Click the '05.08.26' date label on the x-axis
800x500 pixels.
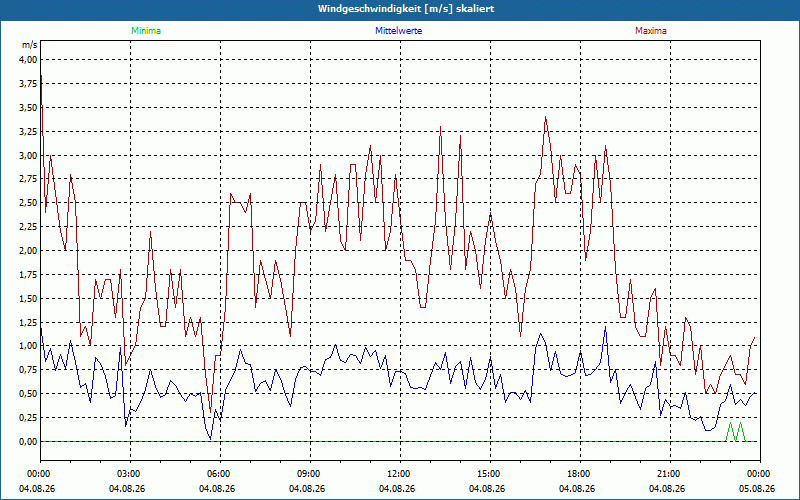[x=757, y=489]
